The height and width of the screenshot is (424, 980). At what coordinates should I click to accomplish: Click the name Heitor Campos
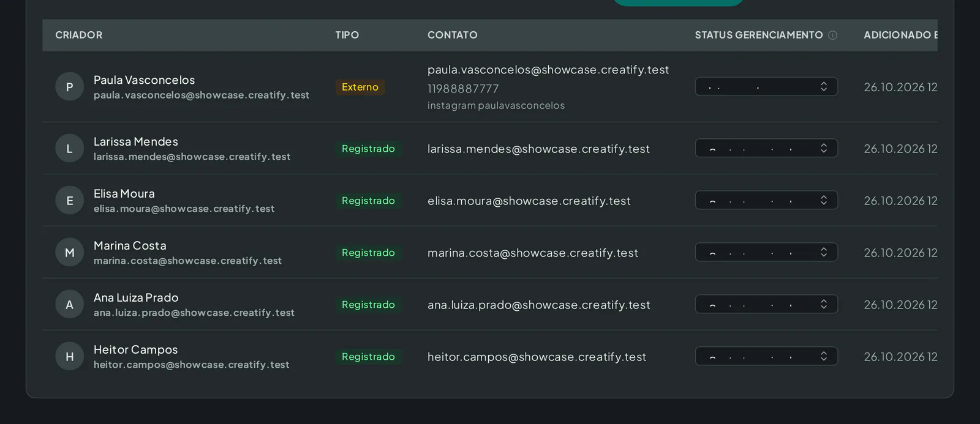[135, 350]
